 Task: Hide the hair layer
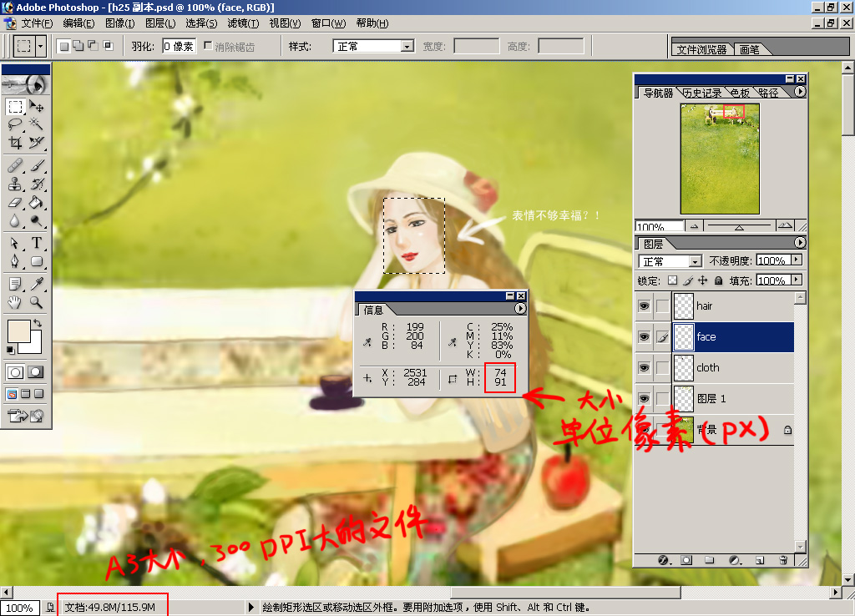644,305
